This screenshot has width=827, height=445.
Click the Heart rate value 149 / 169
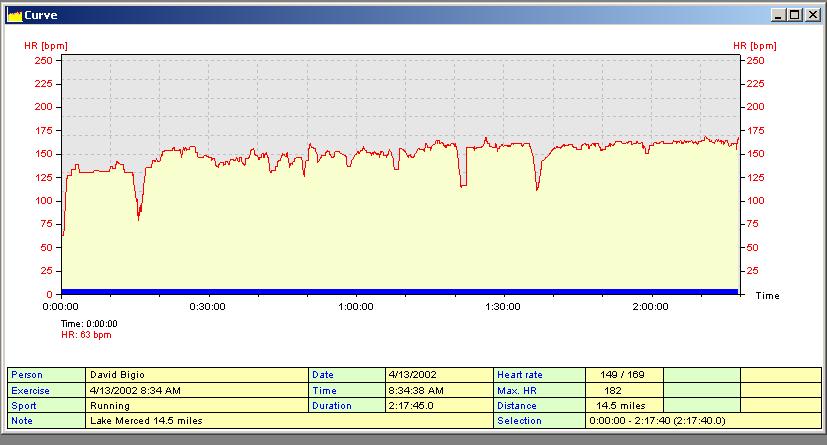tap(623, 374)
